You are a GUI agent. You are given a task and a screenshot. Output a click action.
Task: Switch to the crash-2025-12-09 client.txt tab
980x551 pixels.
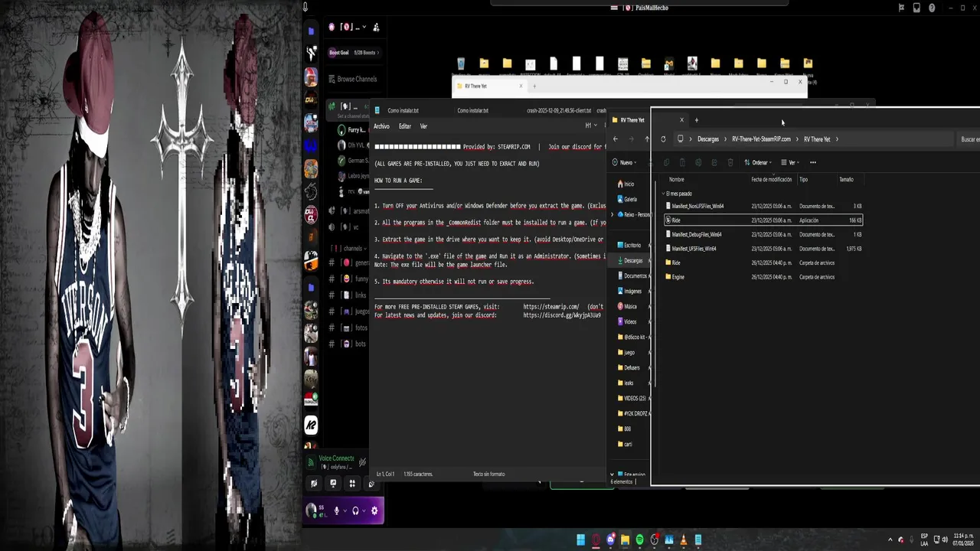(x=558, y=110)
